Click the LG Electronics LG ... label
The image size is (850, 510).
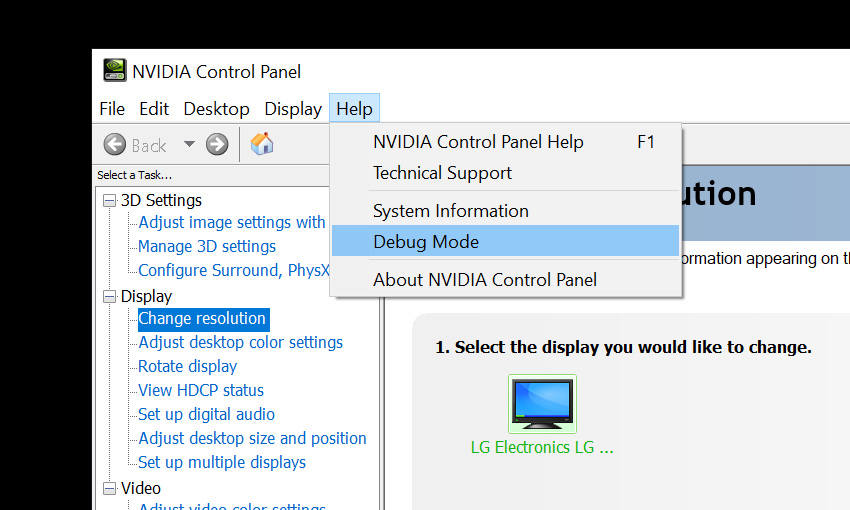click(542, 447)
